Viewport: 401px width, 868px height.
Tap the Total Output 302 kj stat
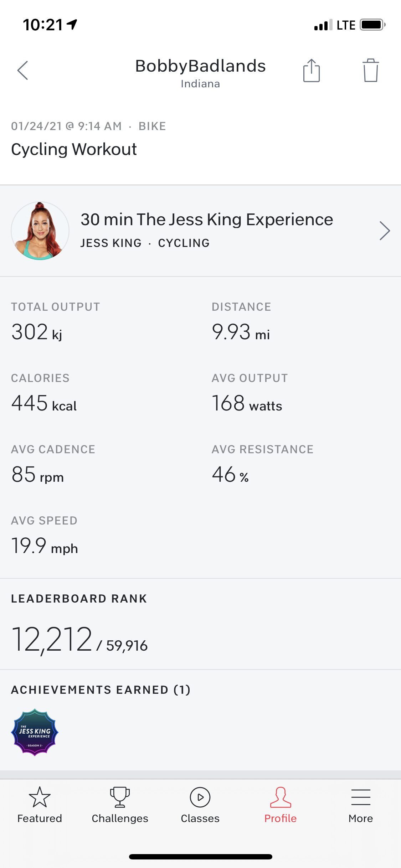pyautogui.click(x=37, y=332)
